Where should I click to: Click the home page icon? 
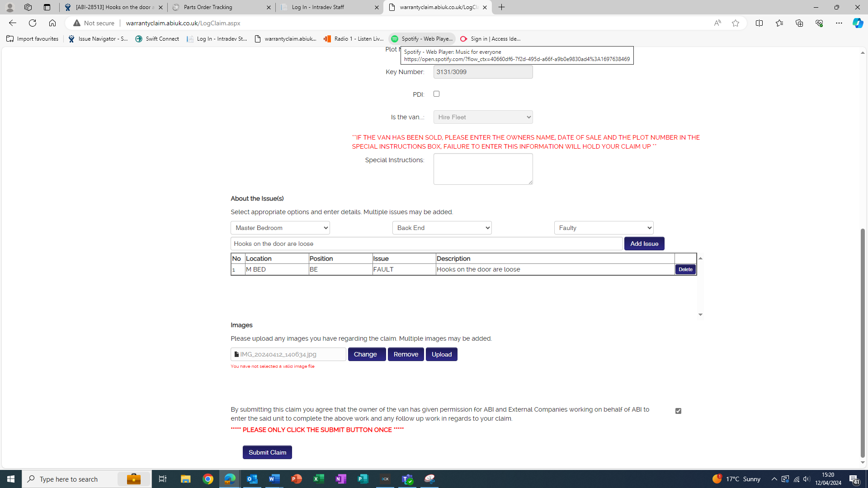coord(52,23)
